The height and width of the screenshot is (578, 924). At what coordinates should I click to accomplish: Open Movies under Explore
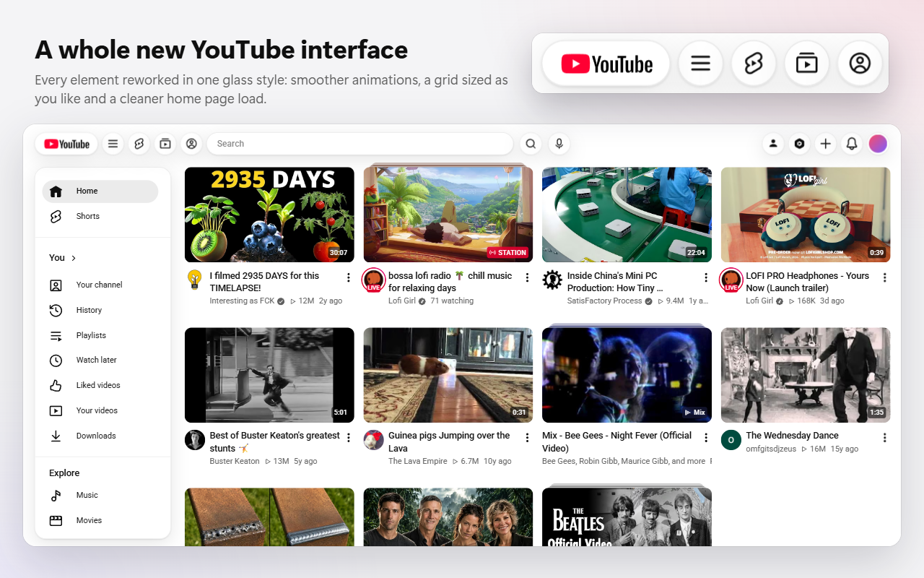100,520
